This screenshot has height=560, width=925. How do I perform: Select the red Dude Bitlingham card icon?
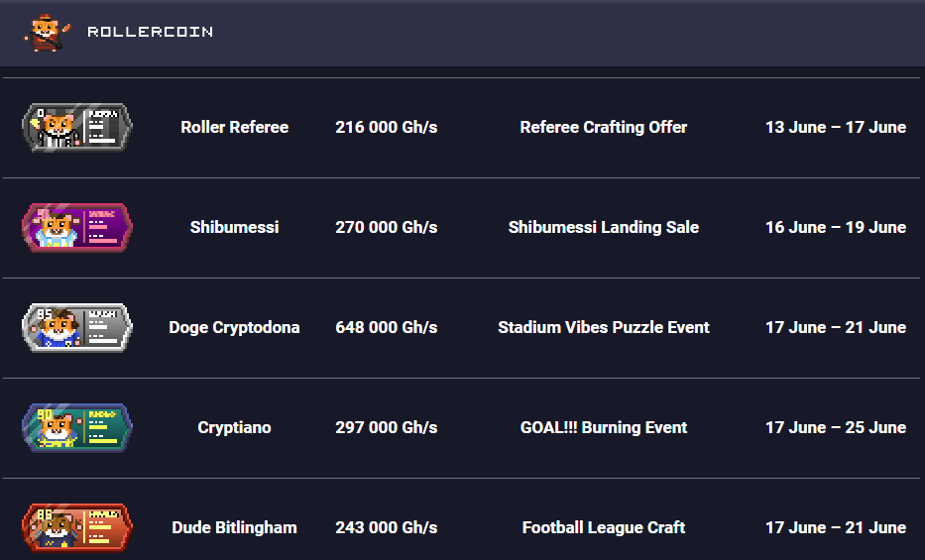pos(77,527)
